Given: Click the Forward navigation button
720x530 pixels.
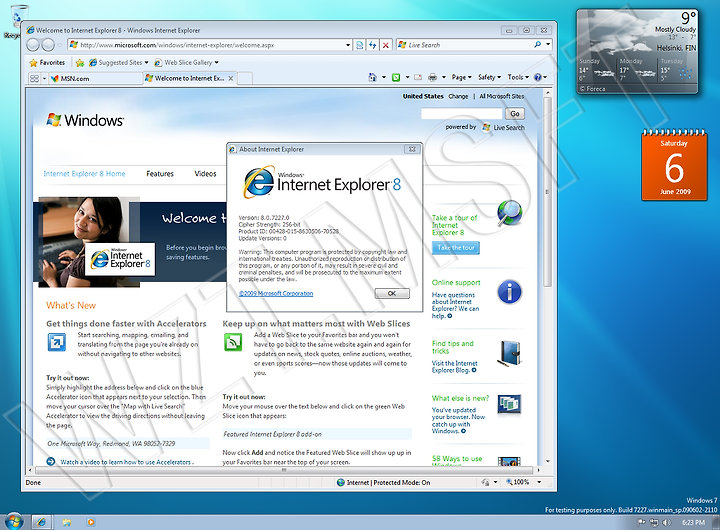Looking at the screenshot, I should (x=48, y=45).
